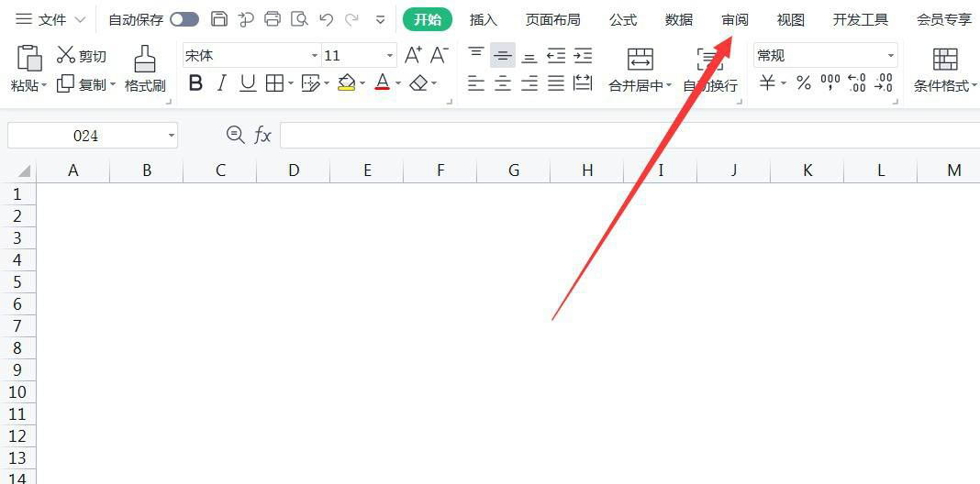Expand quick access toolbar customization arrow
Viewport: 980px width, 484px height.
(x=380, y=19)
